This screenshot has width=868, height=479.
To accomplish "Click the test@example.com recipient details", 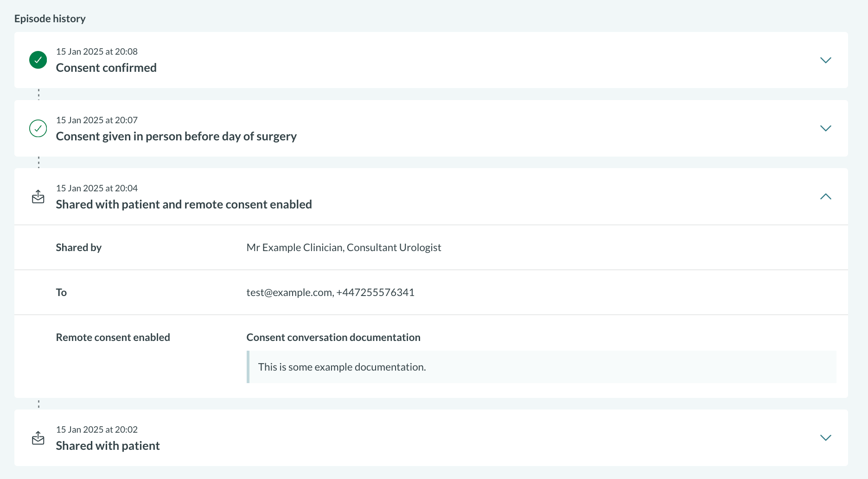I will [x=330, y=292].
